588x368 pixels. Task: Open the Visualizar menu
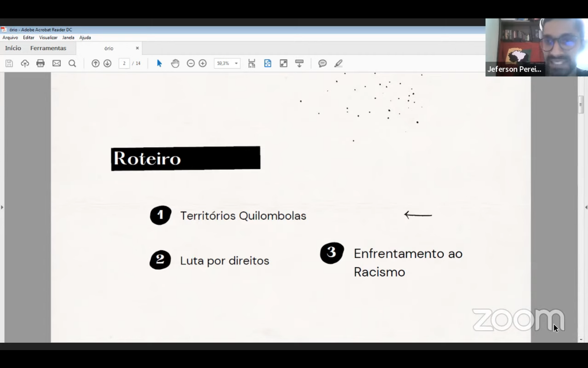point(48,38)
